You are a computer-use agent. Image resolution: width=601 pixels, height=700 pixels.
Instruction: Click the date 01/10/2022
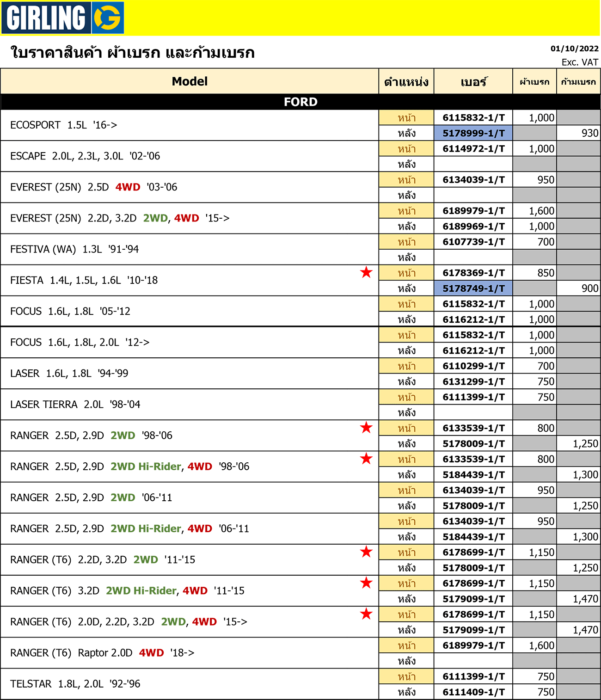(574, 49)
